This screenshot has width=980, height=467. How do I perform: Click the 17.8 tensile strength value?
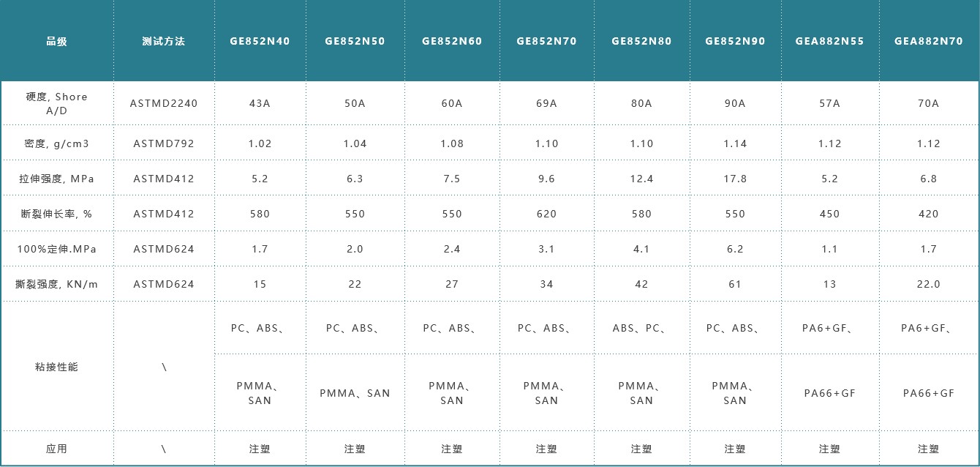[x=735, y=179]
